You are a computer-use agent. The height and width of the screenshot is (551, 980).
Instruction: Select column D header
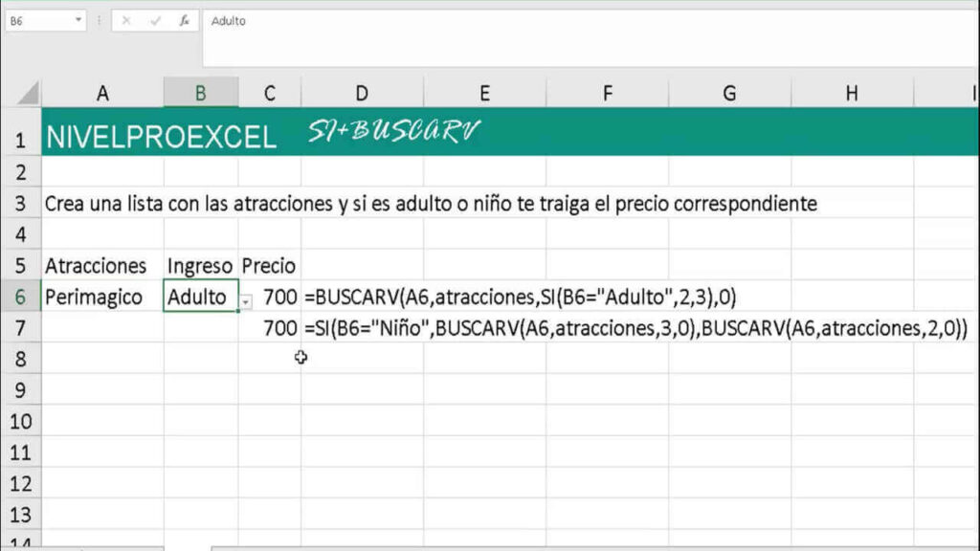tap(362, 93)
